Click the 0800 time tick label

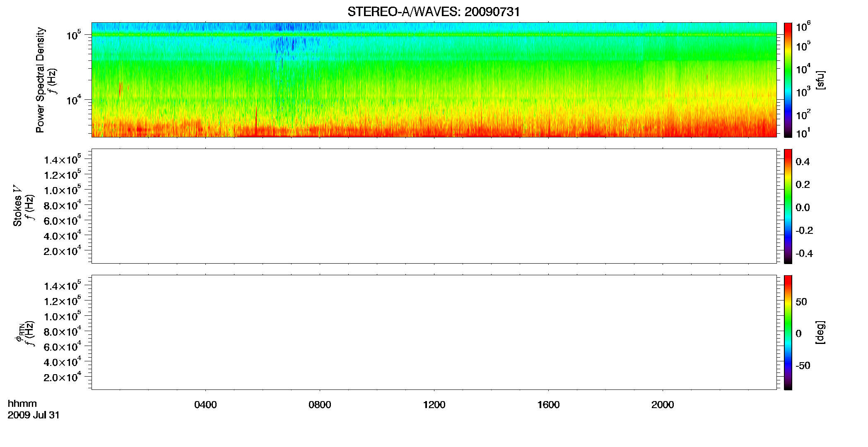[320, 405]
